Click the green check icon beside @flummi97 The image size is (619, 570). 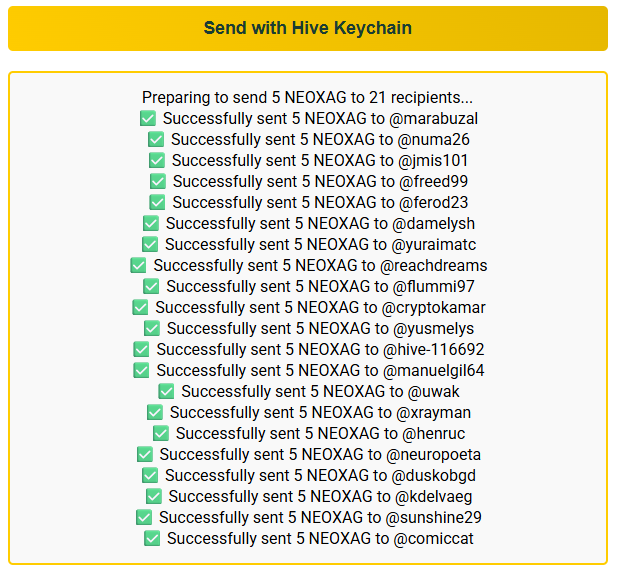pyautogui.click(x=151, y=286)
